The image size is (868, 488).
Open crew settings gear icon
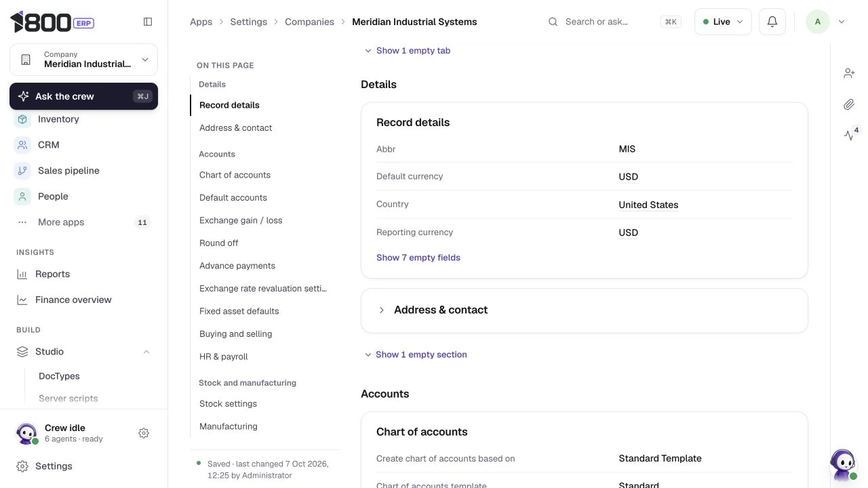coord(144,433)
